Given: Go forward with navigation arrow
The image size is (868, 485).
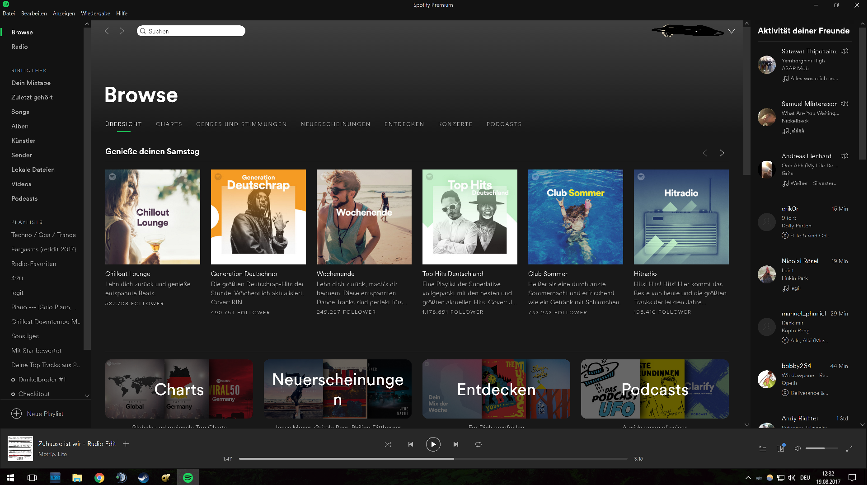Looking at the screenshot, I should [x=122, y=31].
